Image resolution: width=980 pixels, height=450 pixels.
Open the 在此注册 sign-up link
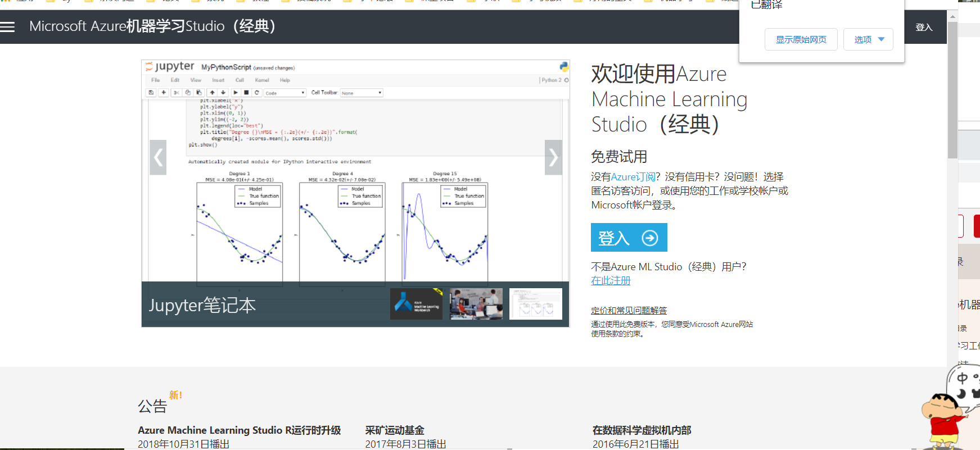(611, 280)
